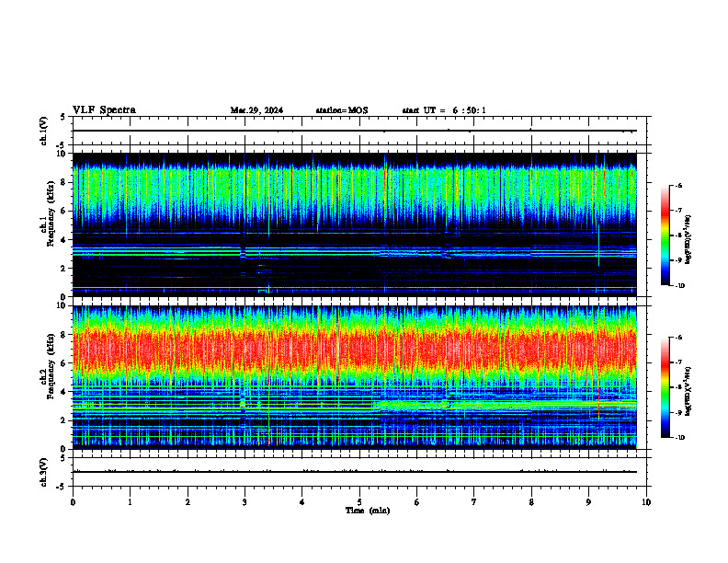Click the "-6" label on ch.1 color scale
The height and width of the screenshot is (563, 728).
tap(678, 185)
